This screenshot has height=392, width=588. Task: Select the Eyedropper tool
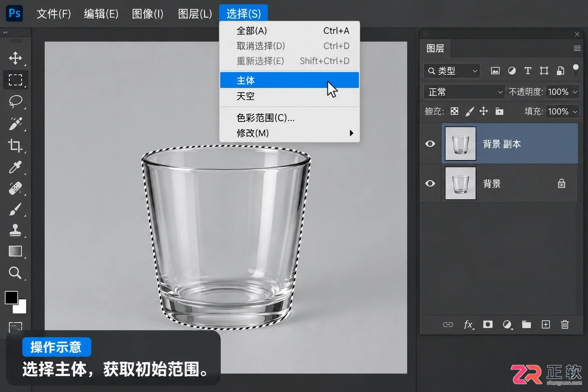pos(16,167)
